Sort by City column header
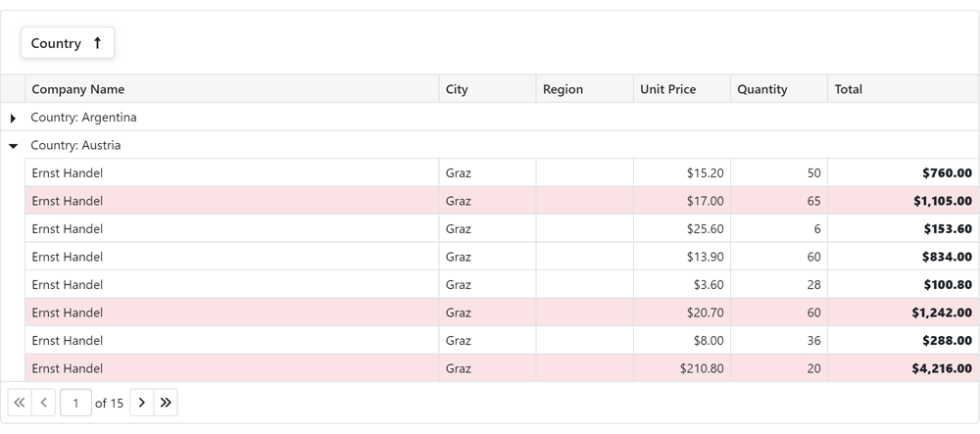The width and height of the screenshot is (980, 434). (x=457, y=89)
